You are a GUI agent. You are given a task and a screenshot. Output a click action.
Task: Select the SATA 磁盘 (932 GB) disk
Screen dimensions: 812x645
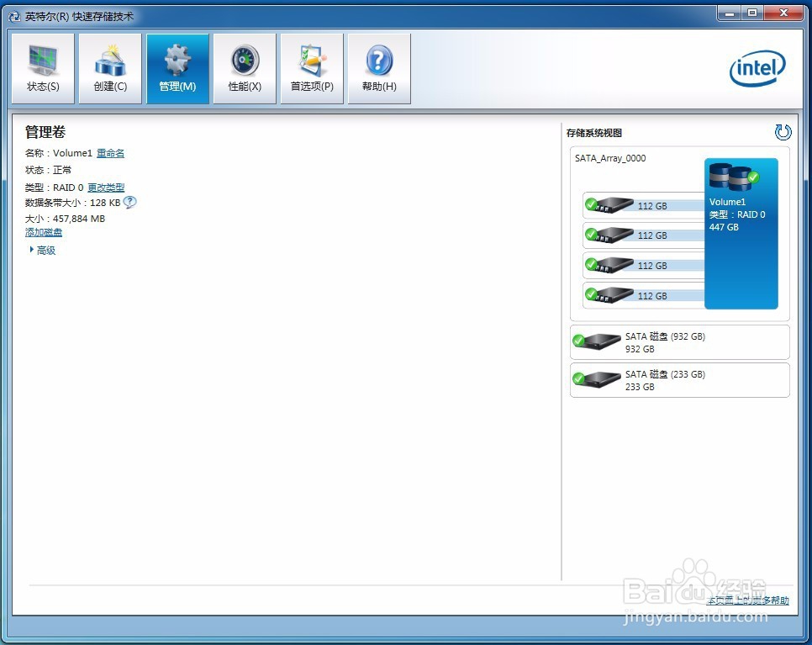pos(680,342)
